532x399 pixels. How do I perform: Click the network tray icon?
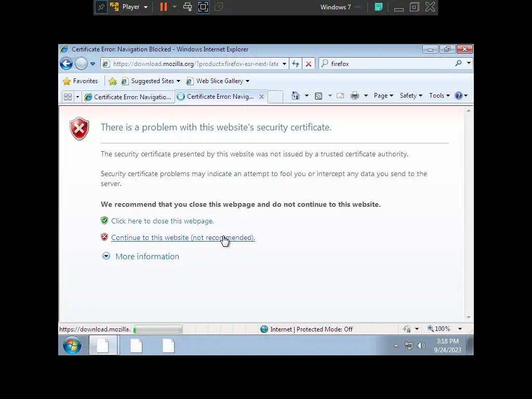click(x=408, y=345)
